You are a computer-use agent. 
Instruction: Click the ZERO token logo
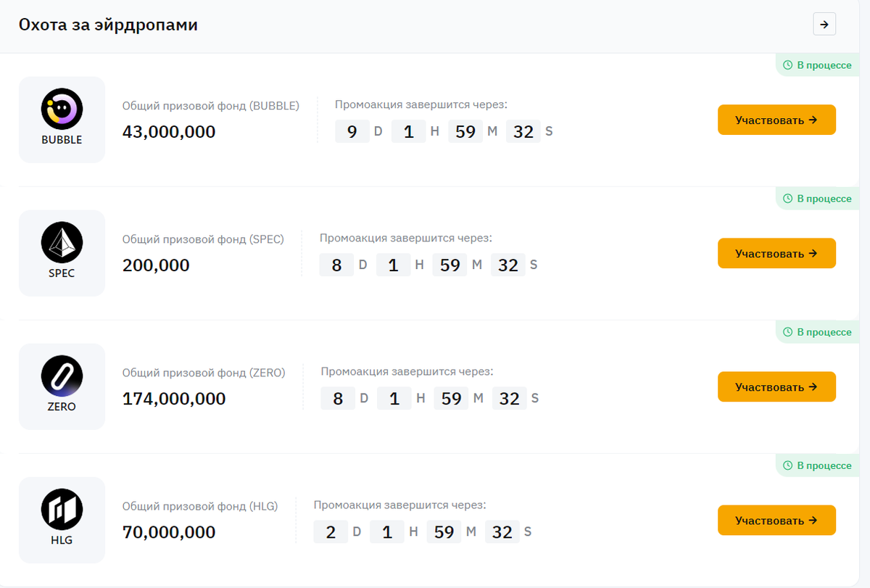pos(62,376)
